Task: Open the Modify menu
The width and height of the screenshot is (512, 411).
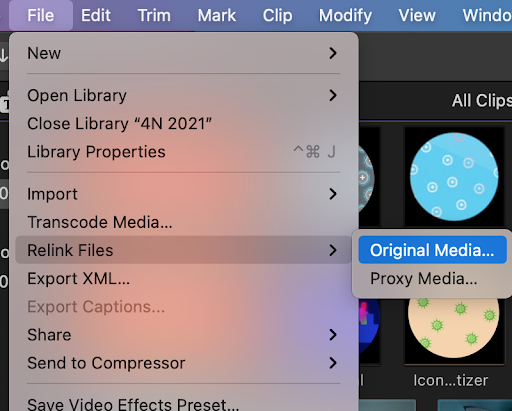Action: 345,15
